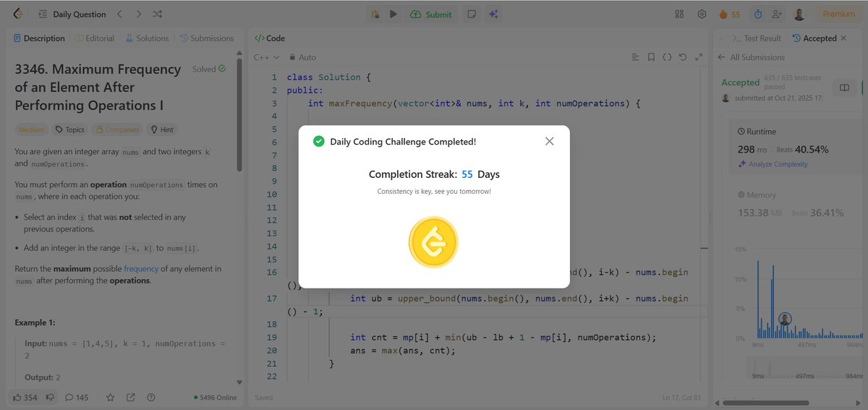Click the Memory 153.38 MB card
The image size is (868, 410).
tap(796, 204)
